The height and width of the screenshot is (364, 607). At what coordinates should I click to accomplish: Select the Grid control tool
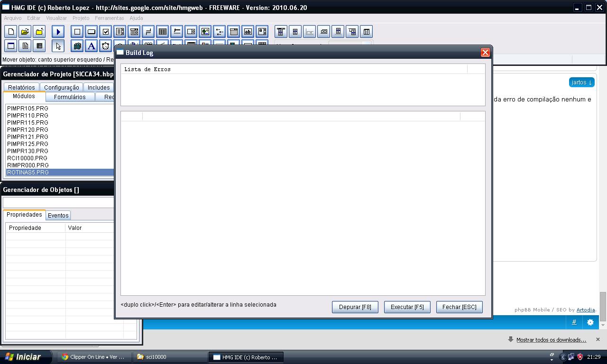coord(163,32)
